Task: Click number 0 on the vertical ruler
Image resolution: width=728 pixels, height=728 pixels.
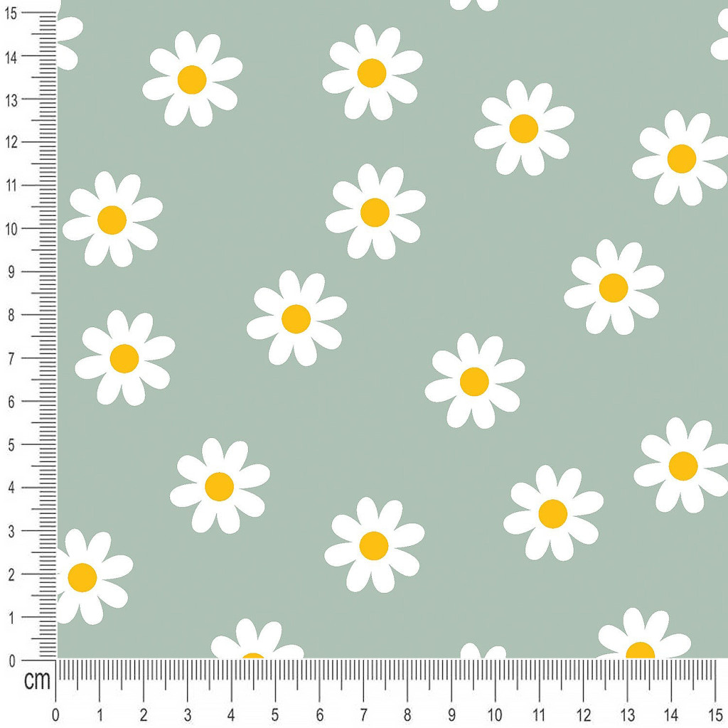Action: tap(11, 661)
